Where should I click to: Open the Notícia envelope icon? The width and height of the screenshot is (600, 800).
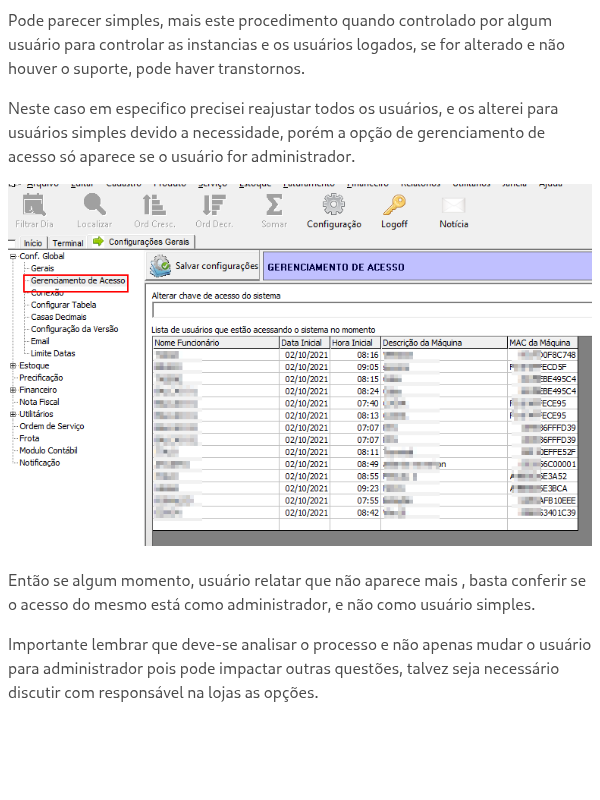[x=454, y=205]
